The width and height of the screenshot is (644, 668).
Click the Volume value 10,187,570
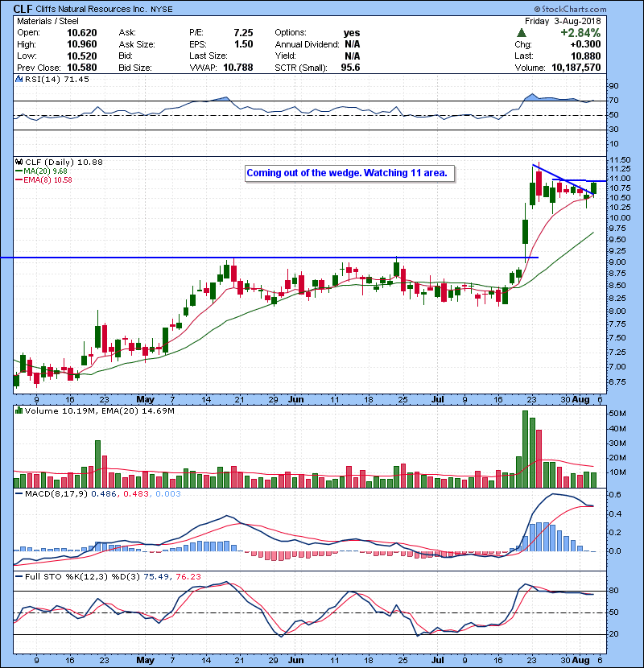point(576,68)
